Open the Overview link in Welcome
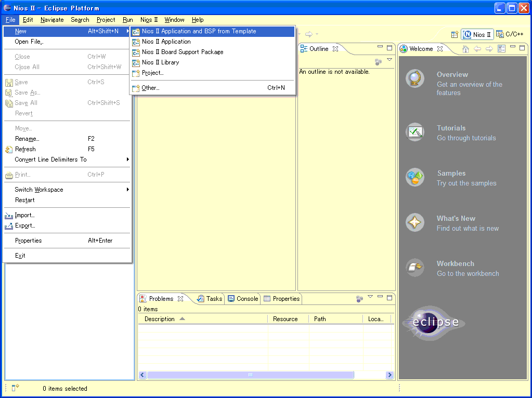The width and height of the screenshot is (532, 398). (452, 75)
